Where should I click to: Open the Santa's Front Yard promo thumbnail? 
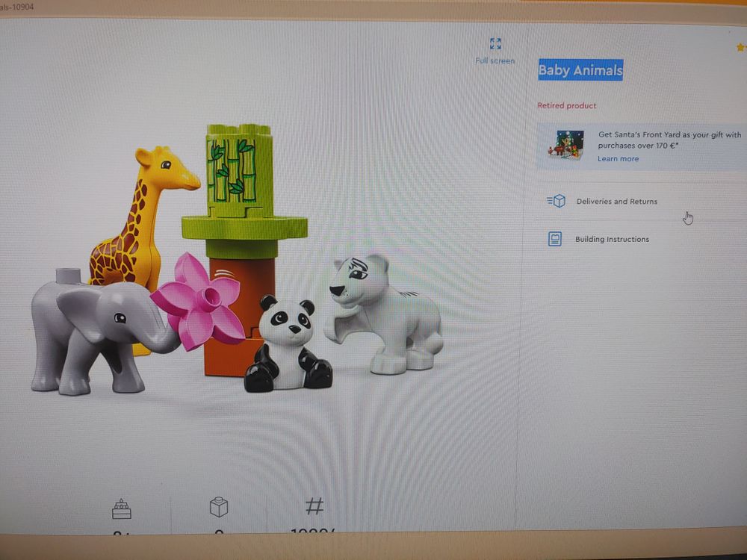[565, 144]
